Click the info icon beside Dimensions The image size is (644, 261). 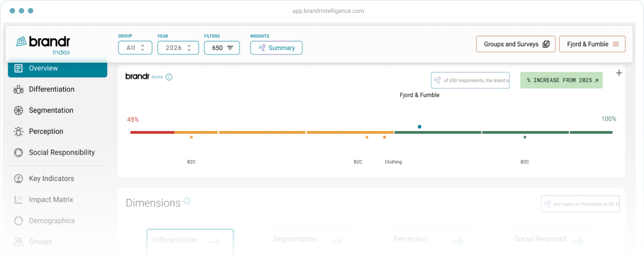[187, 201]
